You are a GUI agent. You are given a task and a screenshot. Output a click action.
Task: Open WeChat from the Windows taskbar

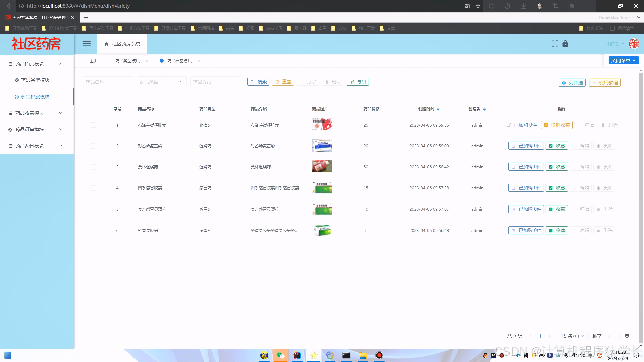(x=280, y=355)
